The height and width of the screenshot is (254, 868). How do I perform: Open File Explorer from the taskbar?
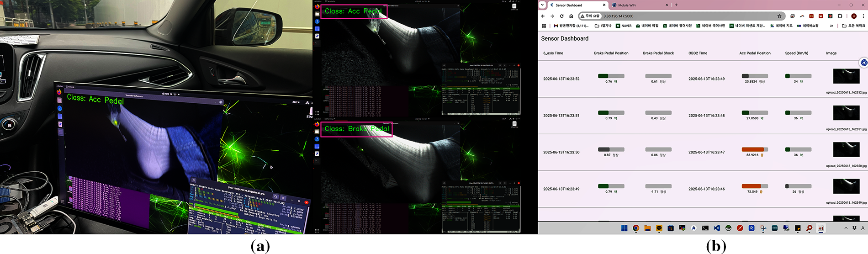647,228
